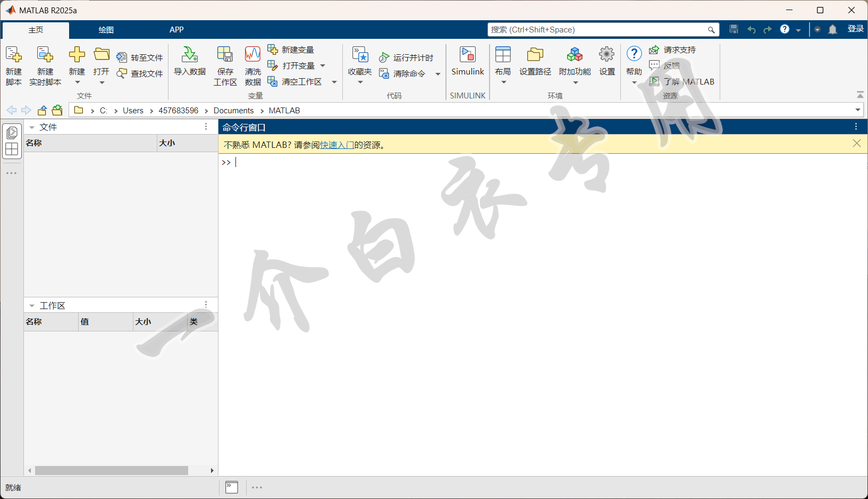Switch to the 绘图 tab

point(106,30)
